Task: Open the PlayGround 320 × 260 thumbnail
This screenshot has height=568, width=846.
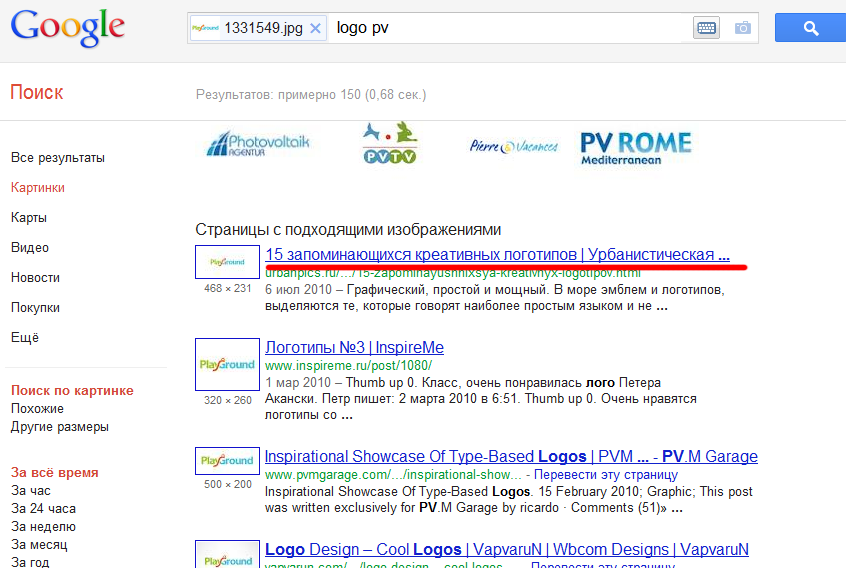Action: (227, 365)
